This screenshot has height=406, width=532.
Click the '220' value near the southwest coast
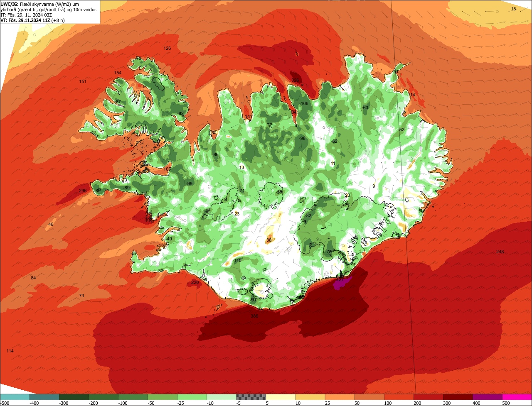point(195,282)
